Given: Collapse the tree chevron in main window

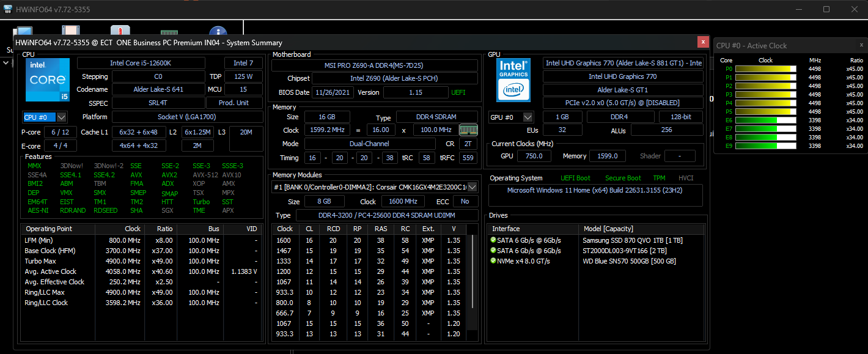Looking at the screenshot, I should pos(6,62).
